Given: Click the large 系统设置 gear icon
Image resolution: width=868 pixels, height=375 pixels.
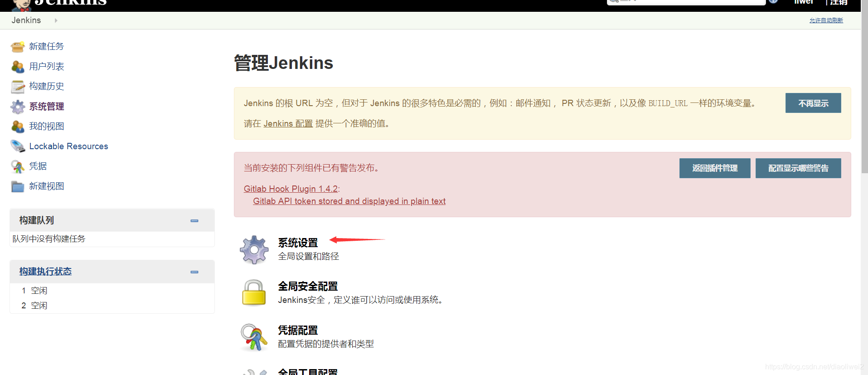Looking at the screenshot, I should coord(254,249).
